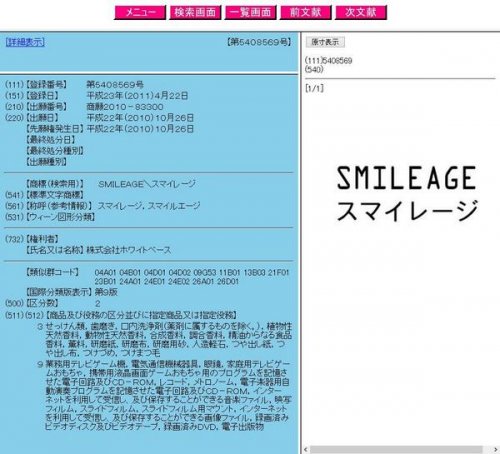This screenshot has height=454, width=500.
Task: Select the header text 第5408569号
Action: (259, 42)
